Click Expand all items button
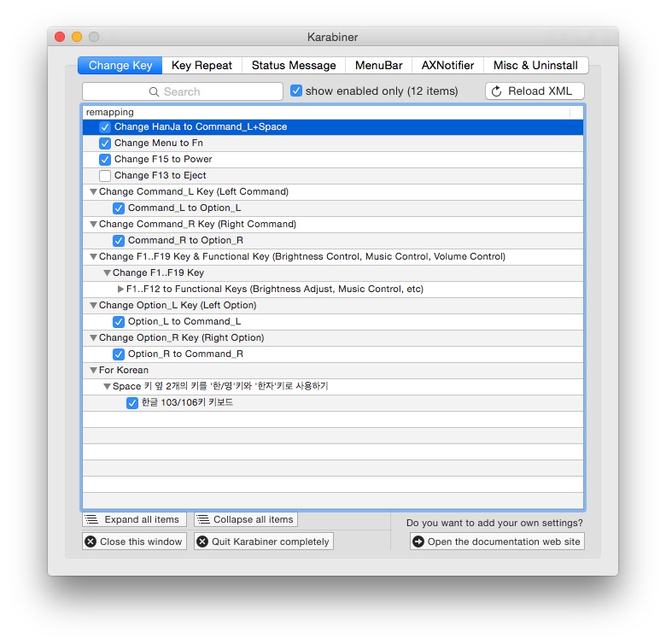Viewport: 666px width, 644px height. click(134, 519)
